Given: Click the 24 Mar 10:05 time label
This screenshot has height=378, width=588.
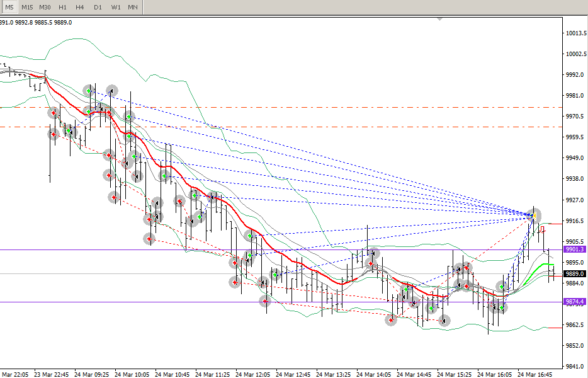Looking at the screenshot, I should (x=132, y=374).
